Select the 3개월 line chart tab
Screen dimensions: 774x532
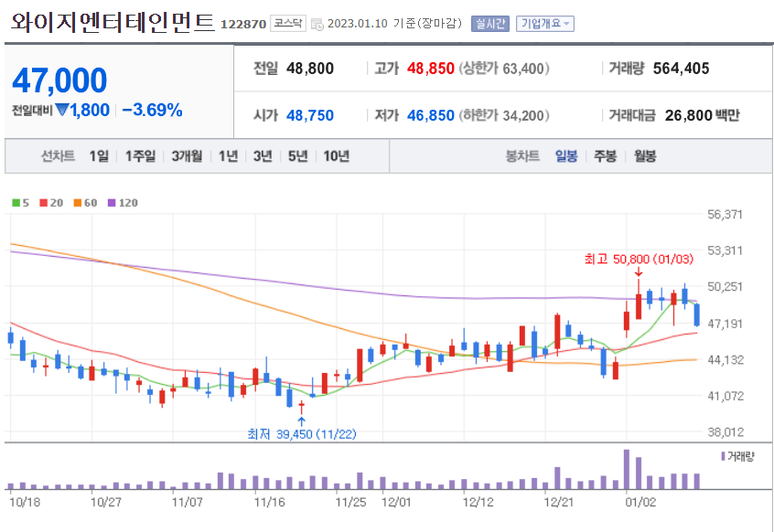(x=187, y=156)
